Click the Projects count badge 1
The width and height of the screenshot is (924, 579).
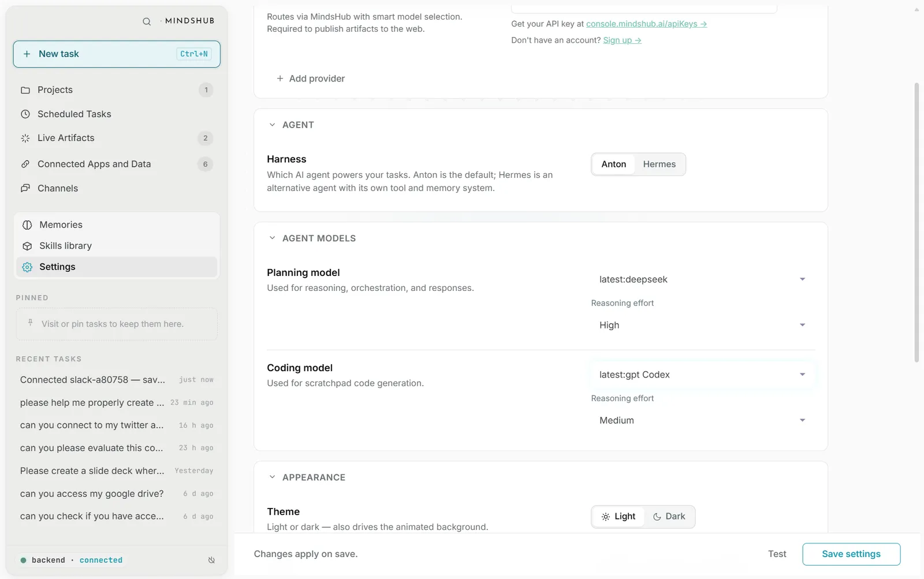pyautogui.click(x=206, y=90)
